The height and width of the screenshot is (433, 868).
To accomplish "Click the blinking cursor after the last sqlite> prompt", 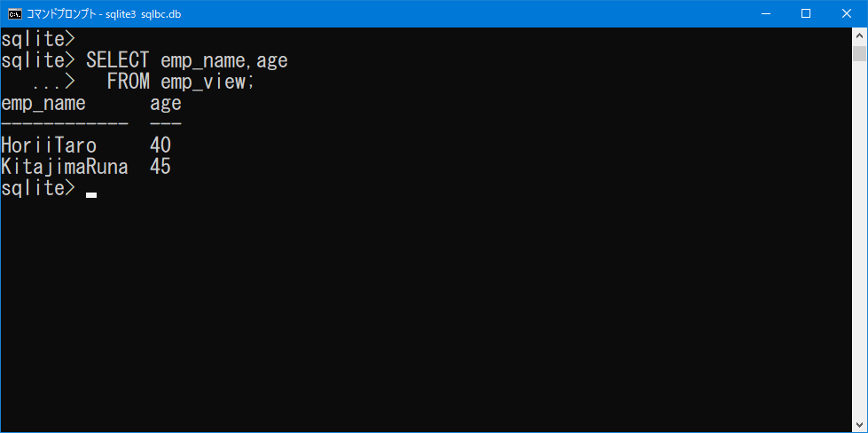I will [x=91, y=195].
